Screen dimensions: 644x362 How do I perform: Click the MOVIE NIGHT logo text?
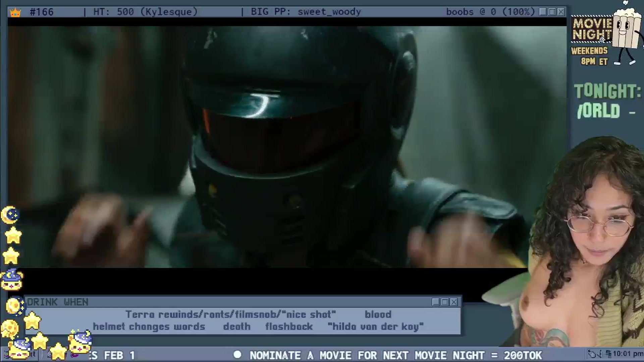(592, 29)
